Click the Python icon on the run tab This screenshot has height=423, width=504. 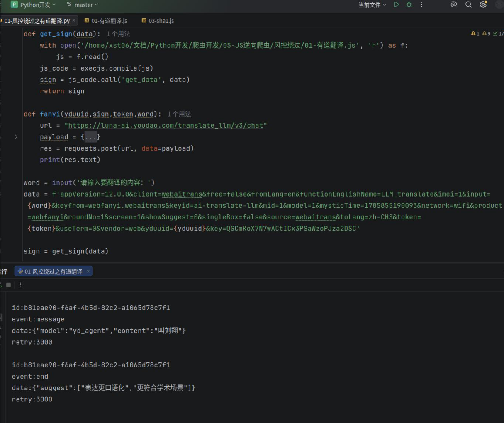pos(20,271)
